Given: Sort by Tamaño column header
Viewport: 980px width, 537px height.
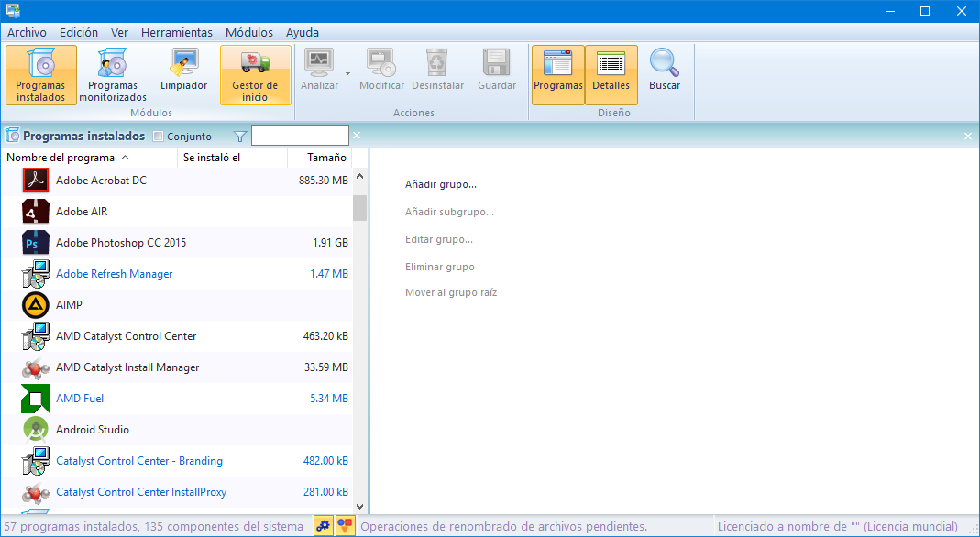Looking at the screenshot, I should click(320, 158).
